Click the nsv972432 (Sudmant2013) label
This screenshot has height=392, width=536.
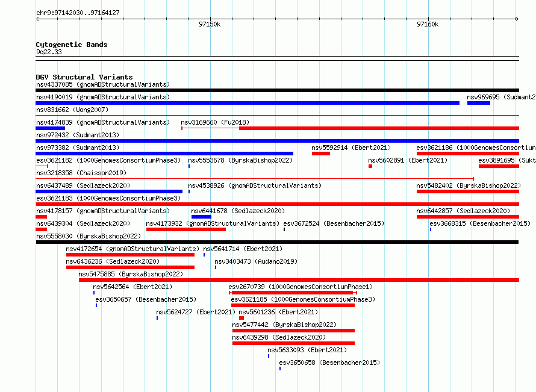[x=78, y=135]
